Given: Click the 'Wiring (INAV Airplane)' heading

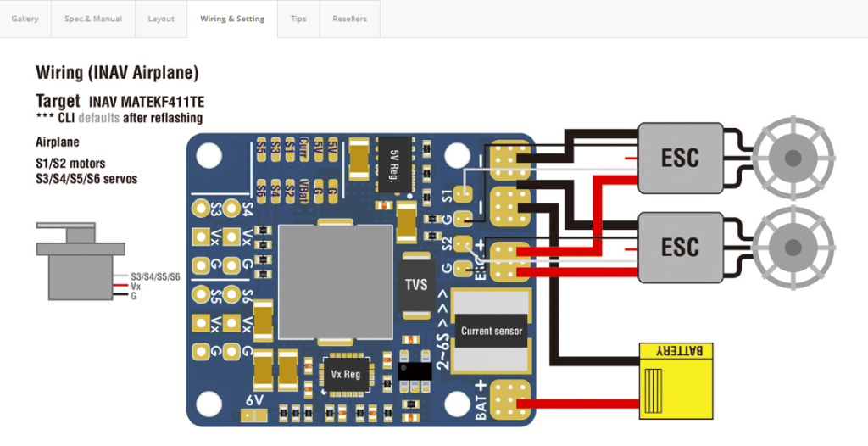Looking at the screenshot, I should [117, 73].
